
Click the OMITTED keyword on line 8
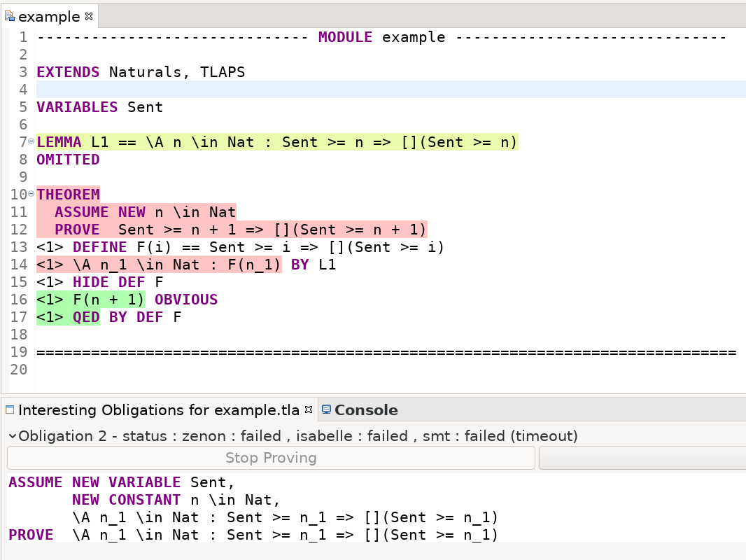tap(68, 160)
